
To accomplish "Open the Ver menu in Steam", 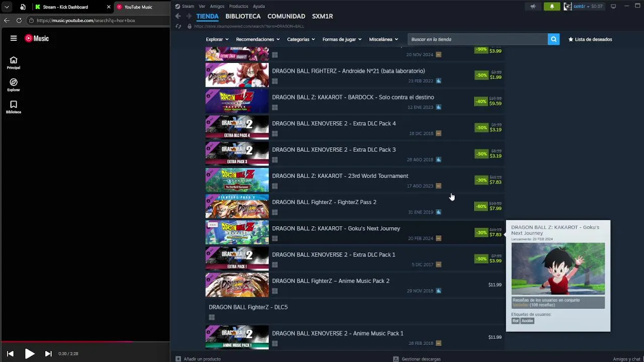I will tap(202, 7).
